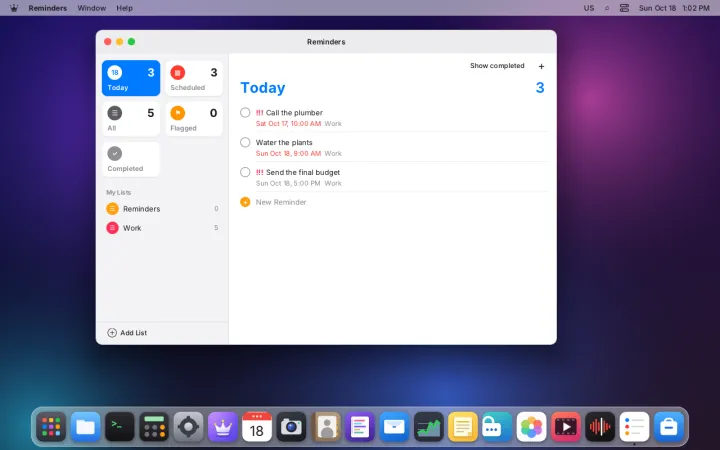
Task: Open the video player app in the dock
Action: point(566,427)
